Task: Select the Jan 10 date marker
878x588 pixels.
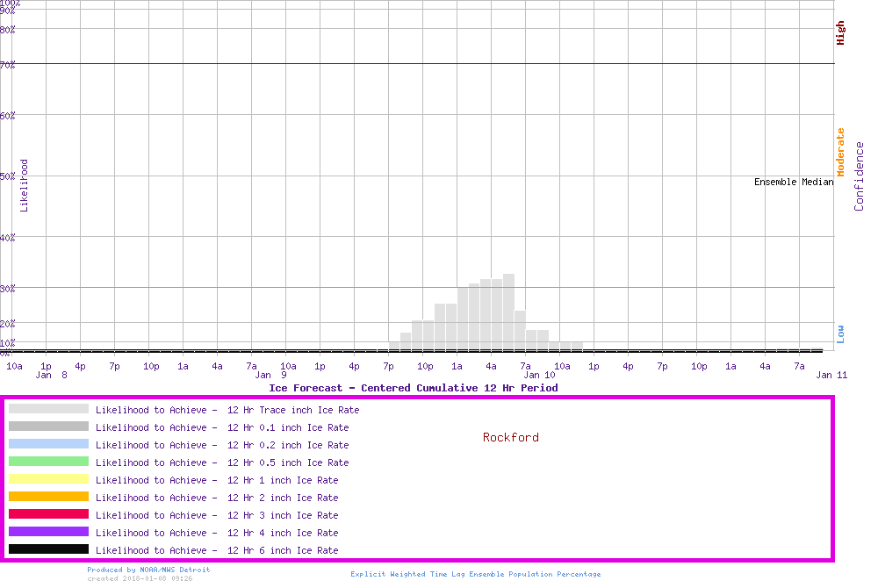Action: pyautogui.click(x=539, y=375)
